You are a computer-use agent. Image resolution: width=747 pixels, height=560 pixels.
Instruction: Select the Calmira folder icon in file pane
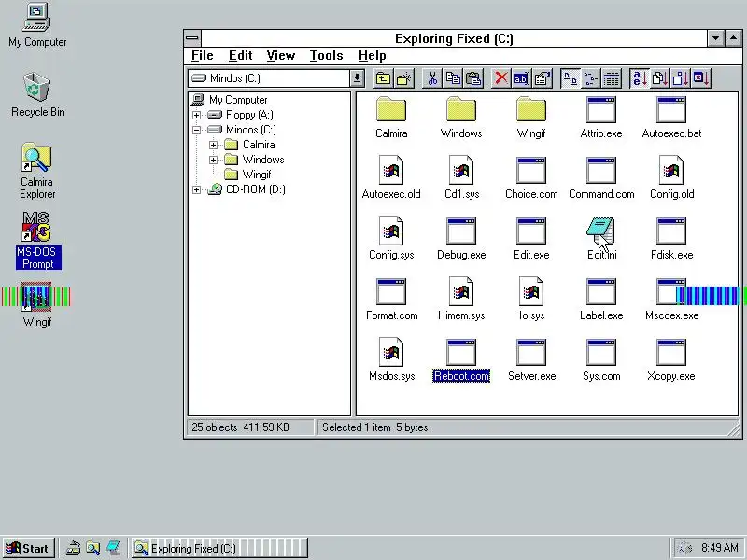(391, 119)
